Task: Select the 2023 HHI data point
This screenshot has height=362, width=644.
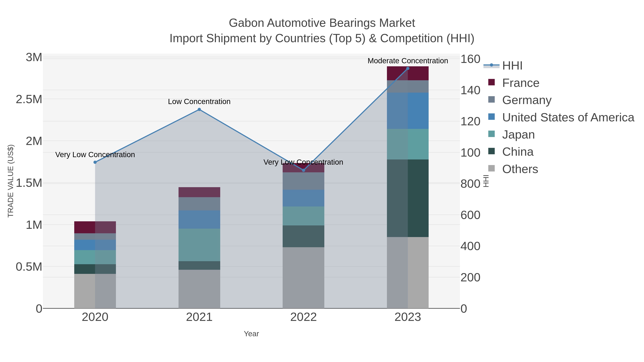Action: pos(408,68)
